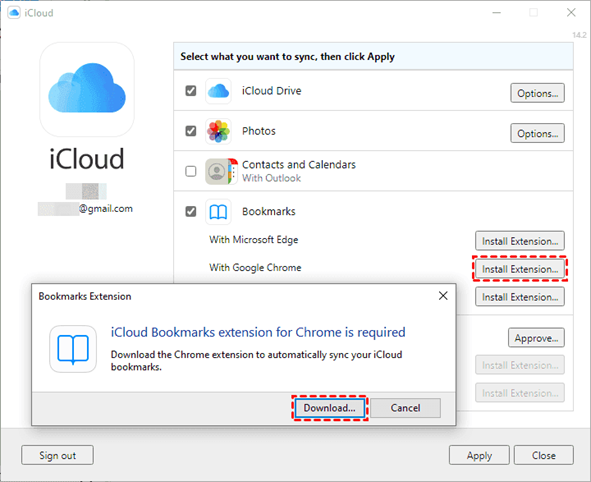591x482 pixels.
Task: Minimize the iCloud window
Action: pyautogui.click(x=497, y=13)
